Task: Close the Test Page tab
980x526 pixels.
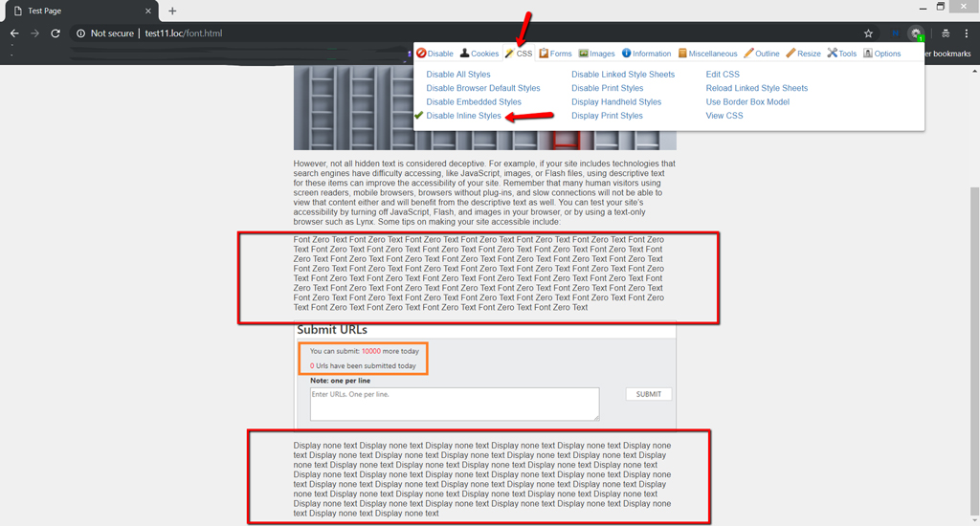Action: 148,11
